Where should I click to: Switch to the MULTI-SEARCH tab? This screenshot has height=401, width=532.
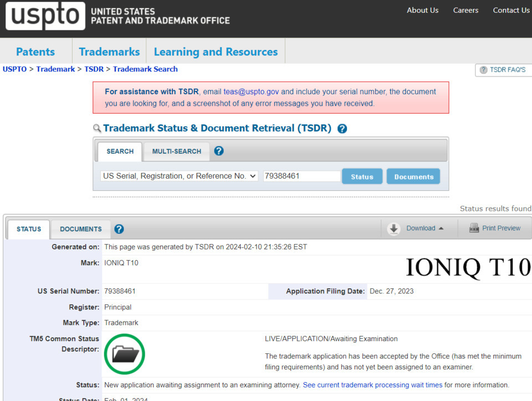[176, 151]
